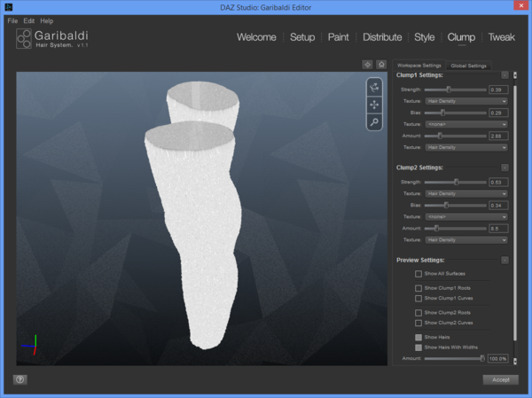532x398 pixels.
Task: Click the Clump2 Strength slider
Action: [x=456, y=183]
